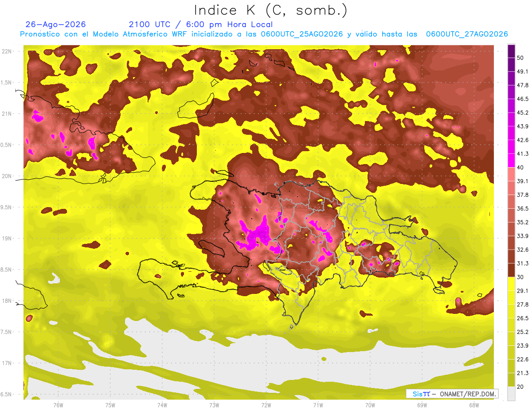
Task: Click the '36.5' color scale value
Action: pos(523,208)
